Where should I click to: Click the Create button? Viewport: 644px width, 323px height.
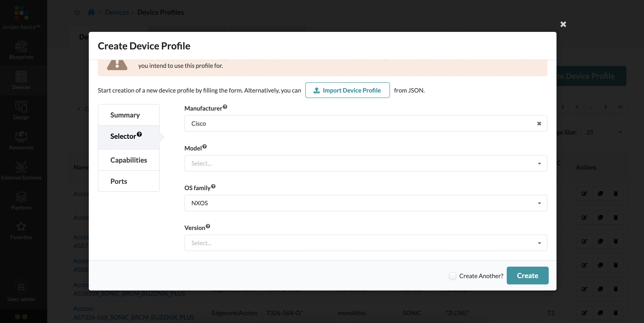pos(527,276)
